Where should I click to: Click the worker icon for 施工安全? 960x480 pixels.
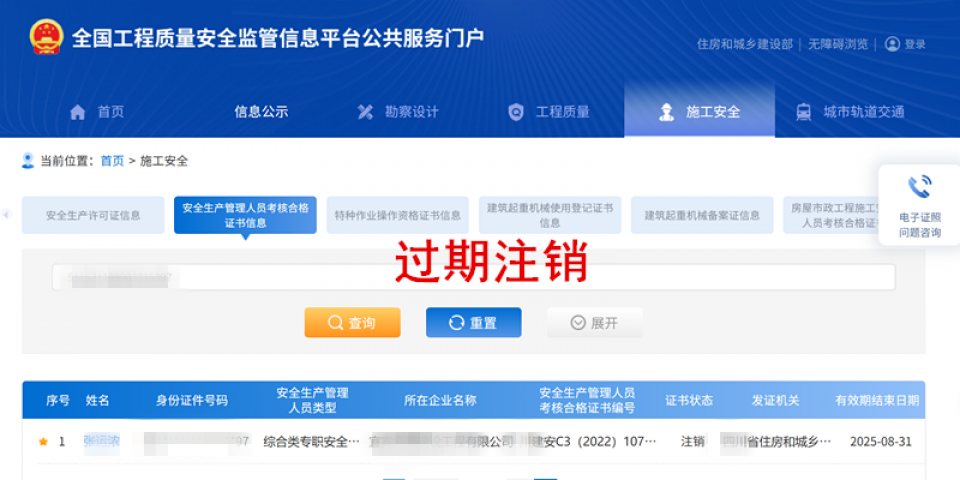click(x=666, y=112)
